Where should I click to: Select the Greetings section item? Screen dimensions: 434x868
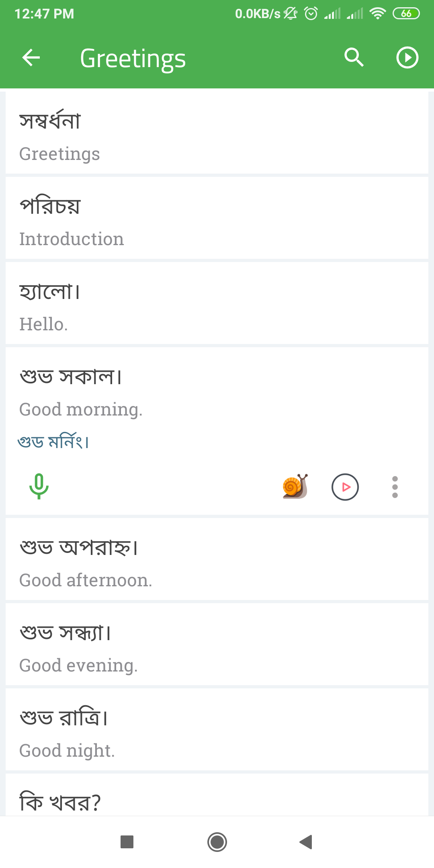tap(217, 133)
